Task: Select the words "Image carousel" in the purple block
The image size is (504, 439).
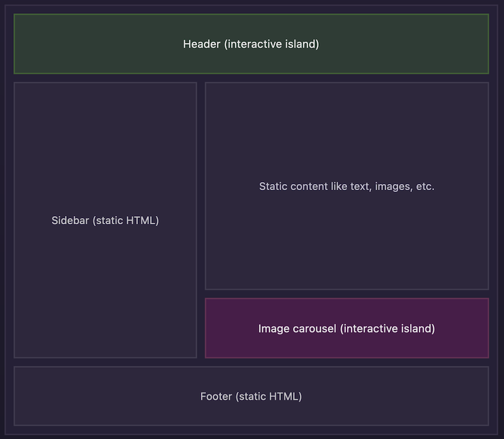Action: [297, 329]
